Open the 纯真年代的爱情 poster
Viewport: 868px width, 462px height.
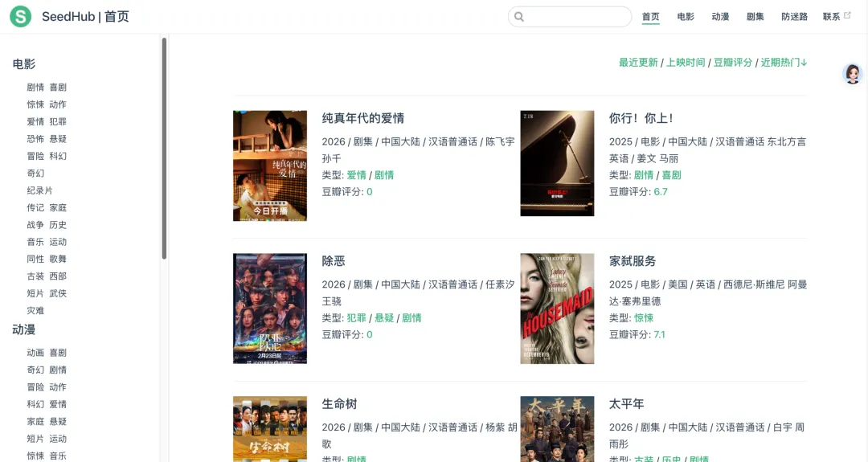270,166
